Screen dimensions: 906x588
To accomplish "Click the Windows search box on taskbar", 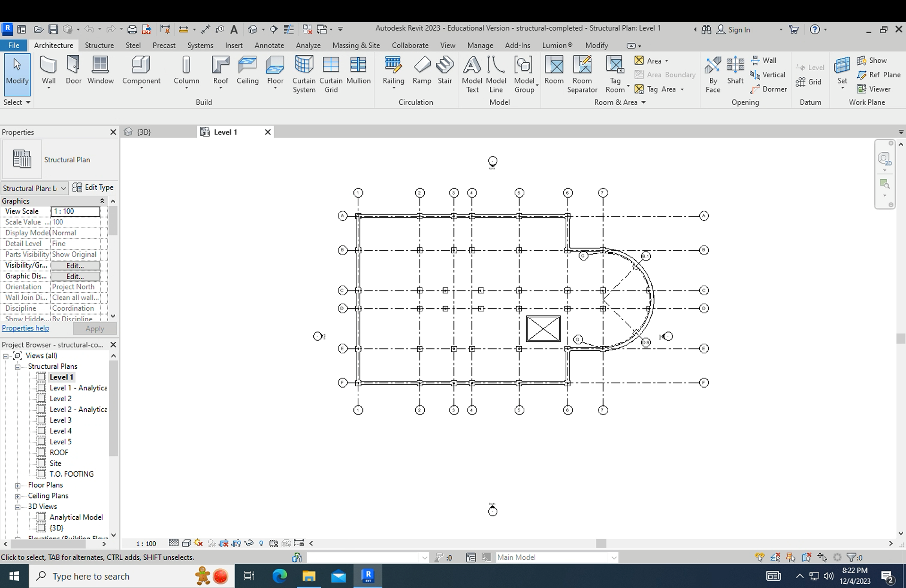I will click(x=132, y=576).
